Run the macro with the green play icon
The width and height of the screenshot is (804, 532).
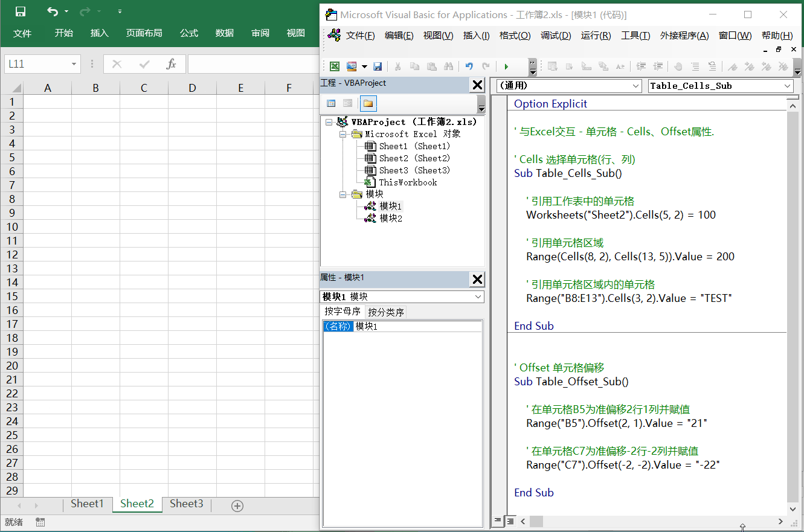(x=506, y=66)
